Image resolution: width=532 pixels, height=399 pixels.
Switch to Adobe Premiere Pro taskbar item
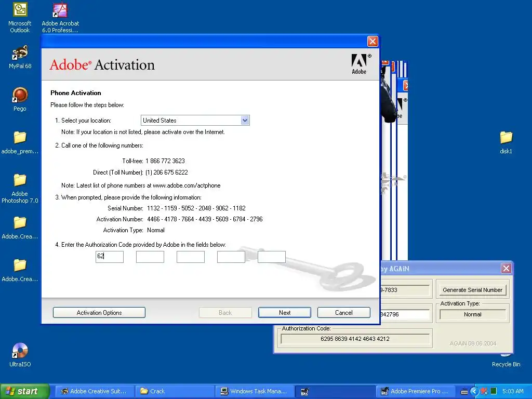click(415, 391)
